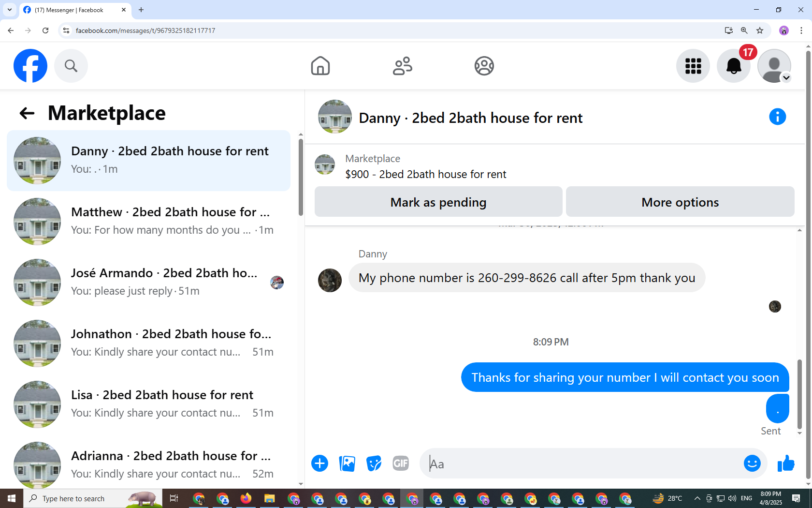Open the GIF picker
Viewport: 812px width, 508px height.
401,463
